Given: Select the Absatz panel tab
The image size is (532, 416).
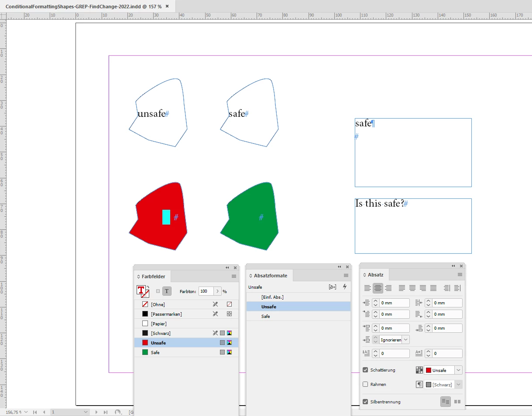Looking at the screenshot, I should (x=375, y=275).
